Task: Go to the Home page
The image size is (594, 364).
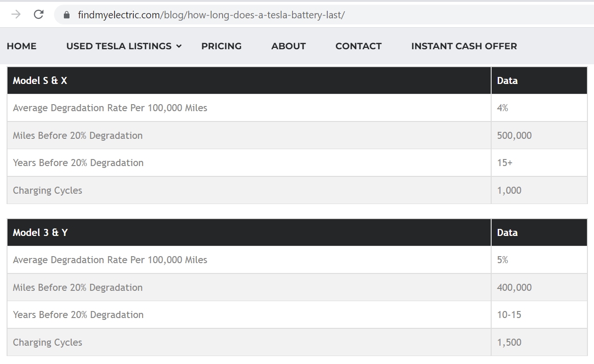Action: pos(22,46)
